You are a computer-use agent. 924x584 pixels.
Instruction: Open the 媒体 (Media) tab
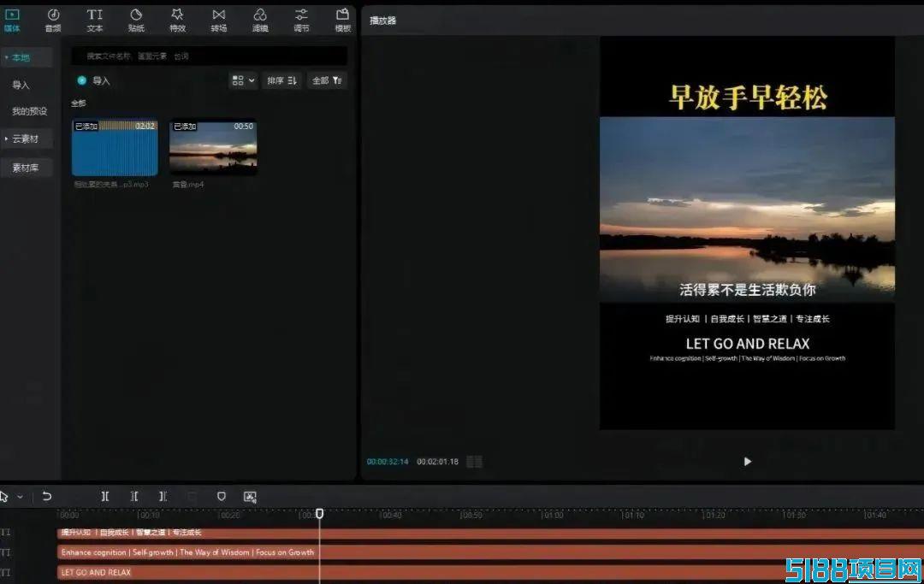(12, 20)
